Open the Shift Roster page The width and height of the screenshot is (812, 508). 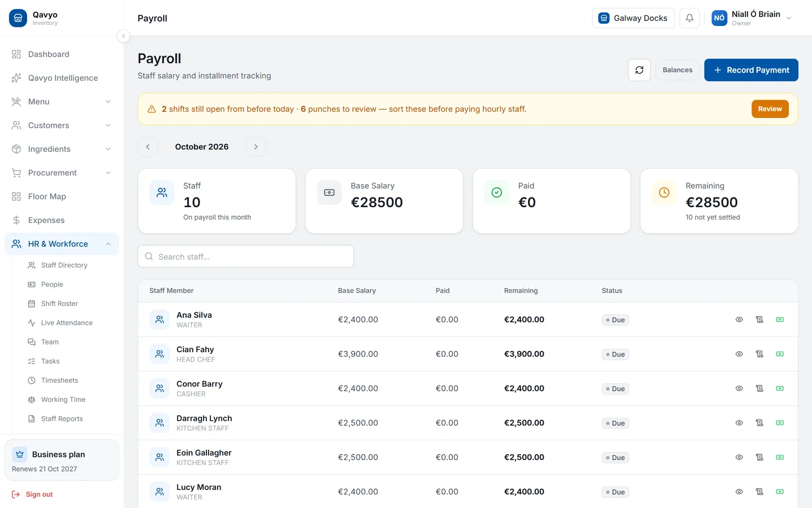(70, 304)
